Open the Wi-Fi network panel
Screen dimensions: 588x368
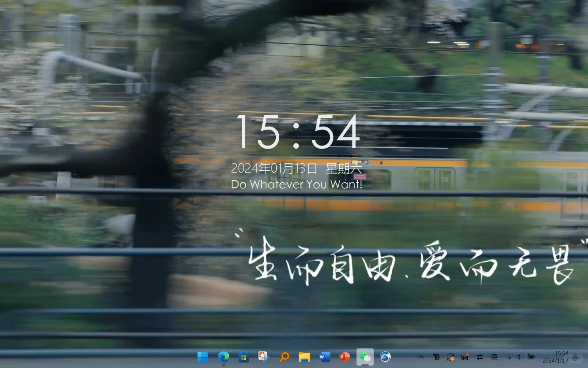509,357
